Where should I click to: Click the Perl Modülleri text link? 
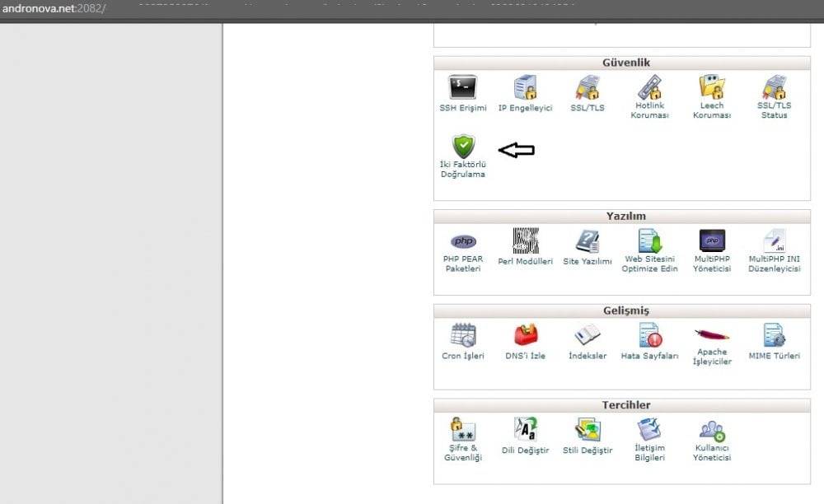click(x=526, y=261)
